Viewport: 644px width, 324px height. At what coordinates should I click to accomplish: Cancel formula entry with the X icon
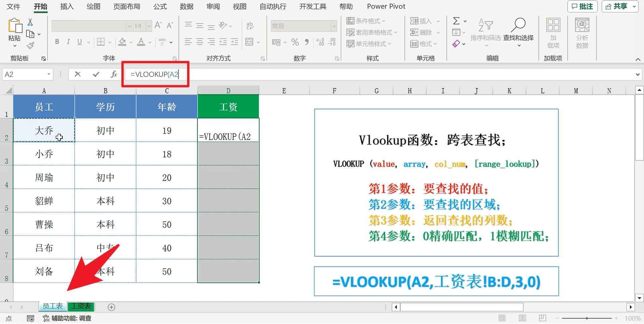(77, 74)
